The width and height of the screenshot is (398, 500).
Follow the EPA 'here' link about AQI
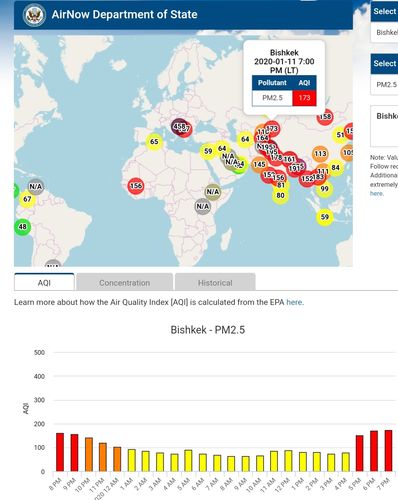[x=295, y=302]
